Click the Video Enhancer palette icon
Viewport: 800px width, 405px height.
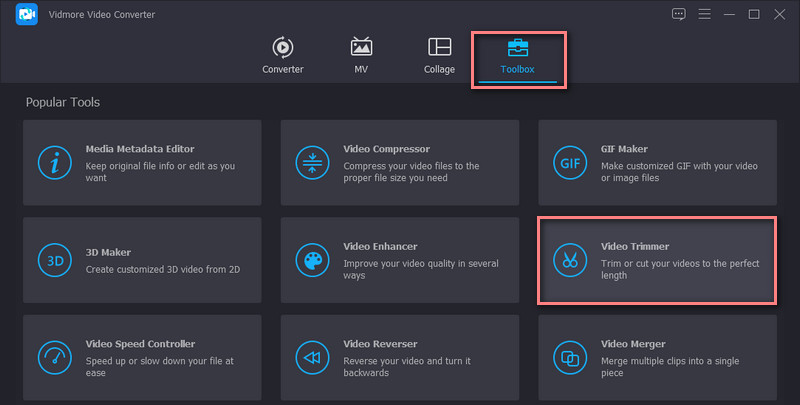(312, 260)
